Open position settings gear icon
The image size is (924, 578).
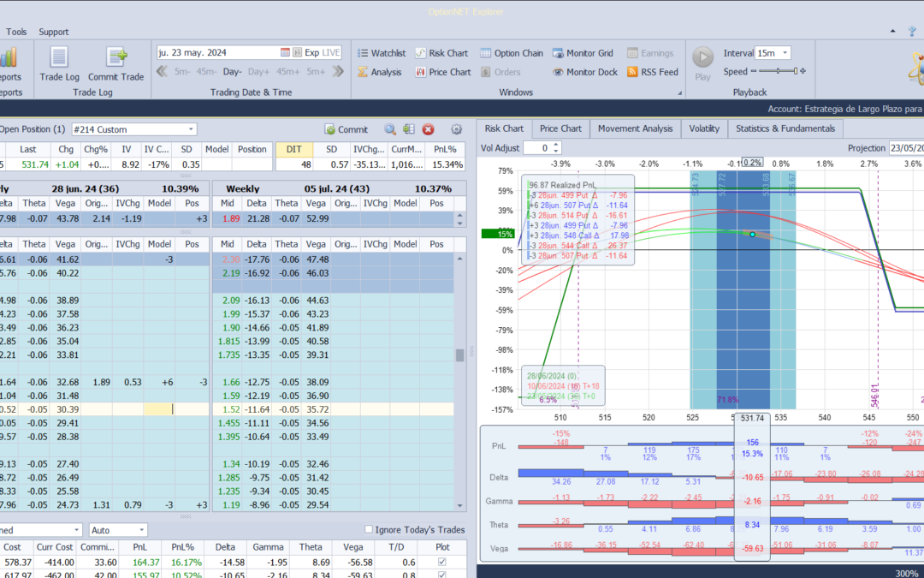(456, 129)
